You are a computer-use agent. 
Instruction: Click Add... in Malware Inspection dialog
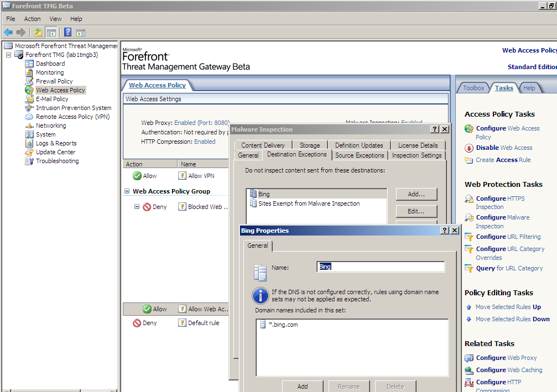click(x=417, y=194)
